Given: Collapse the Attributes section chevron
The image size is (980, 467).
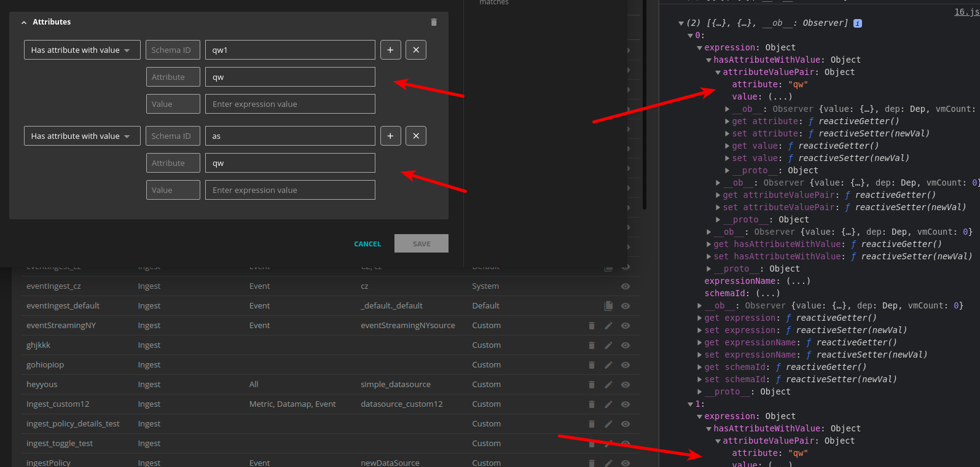Looking at the screenshot, I should point(24,22).
